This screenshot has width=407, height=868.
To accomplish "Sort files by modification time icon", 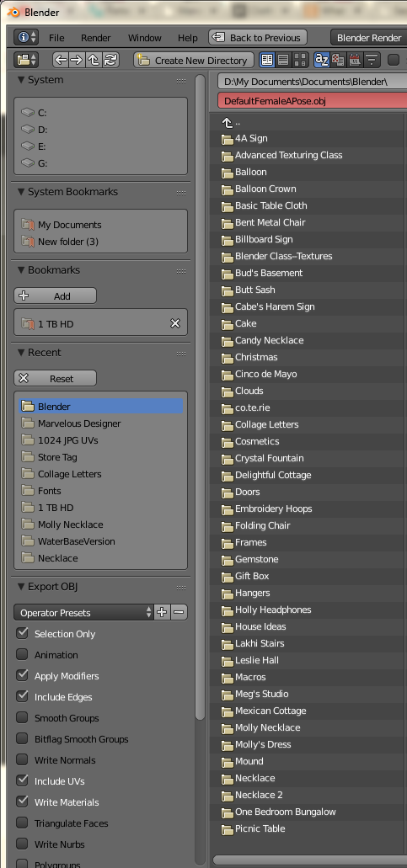I will (x=355, y=60).
